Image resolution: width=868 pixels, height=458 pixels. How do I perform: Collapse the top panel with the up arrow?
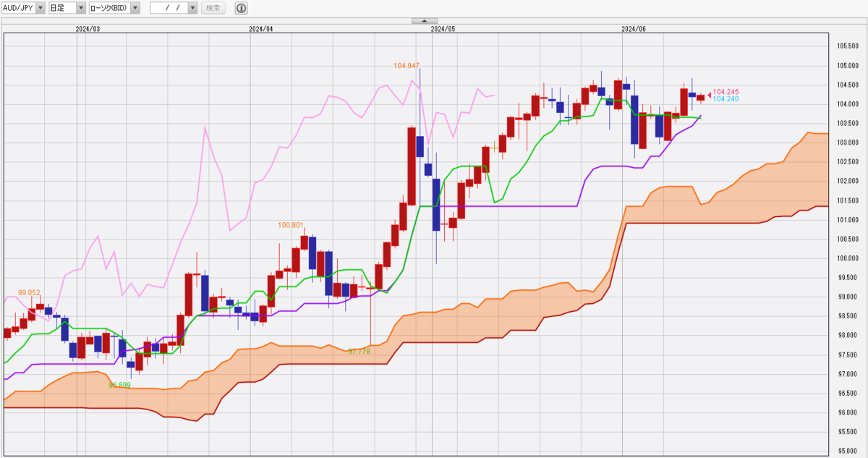pyautogui.click(x=424, y=21)
